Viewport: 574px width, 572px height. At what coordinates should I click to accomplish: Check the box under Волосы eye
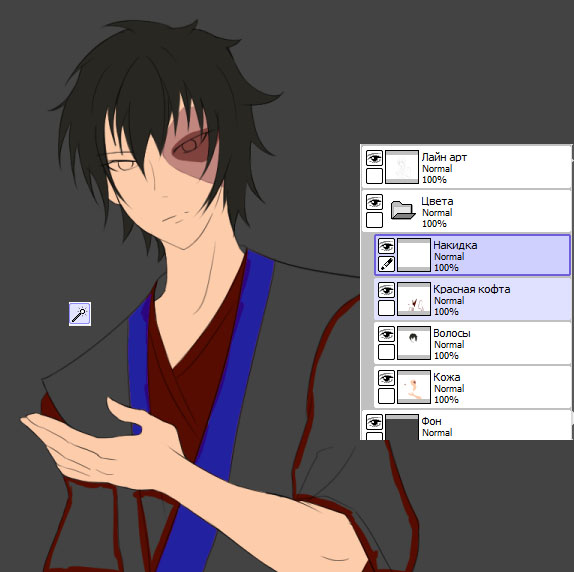click(386, 351)
